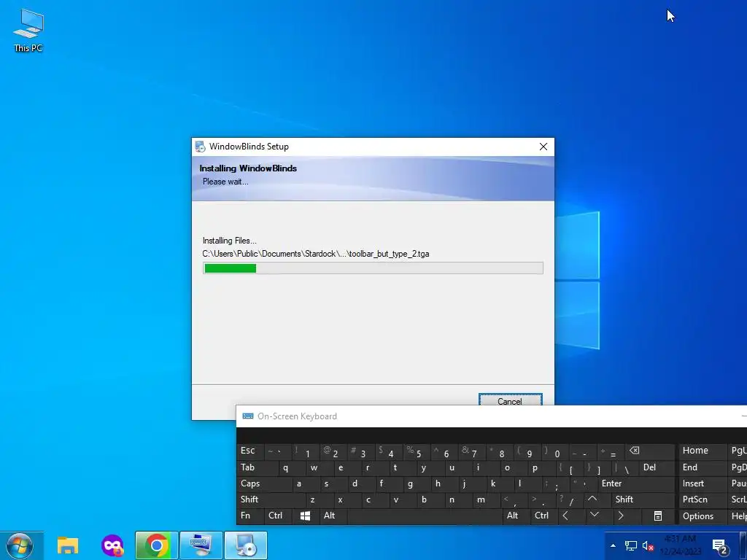Click the Esc key on keyboard
Screen dimensions: 747x560
[251, 451]
